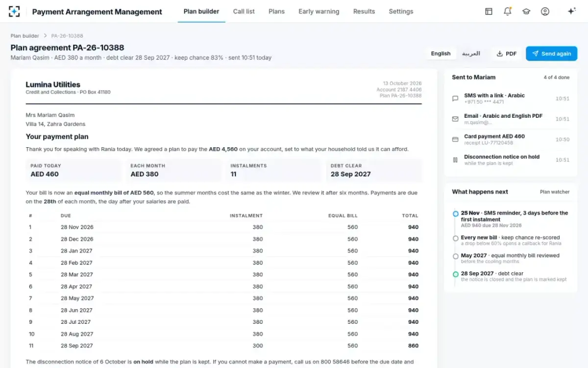Screen dimensions: 588x368
Task: Switch agreement to Arabic
Action: click(471, 53)
